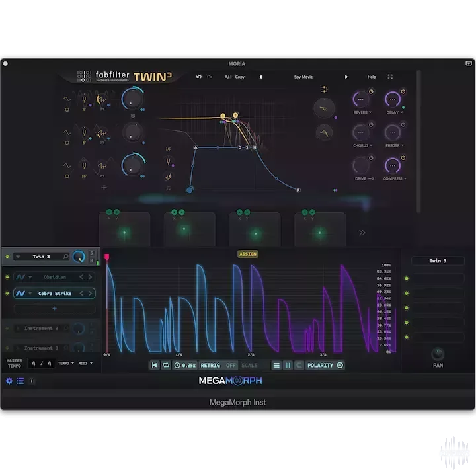This screenshot has height=476, width=476.
Task: Click the 4 / 4 time signature field
Action: coord(42,364)
